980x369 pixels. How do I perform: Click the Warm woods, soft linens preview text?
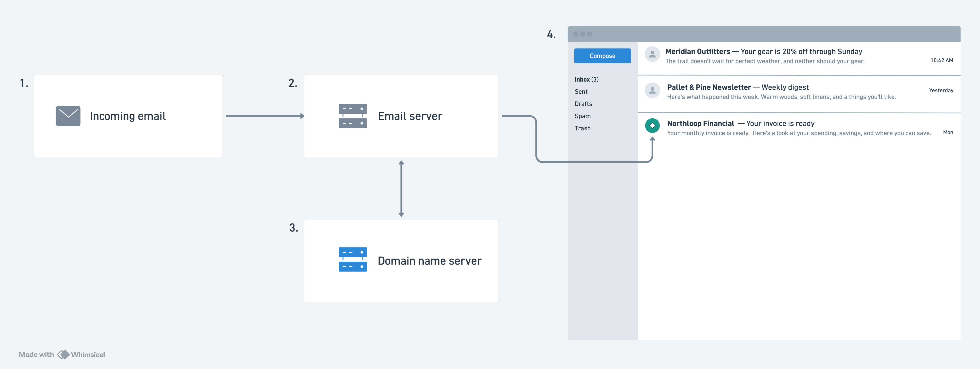[782, 97]
